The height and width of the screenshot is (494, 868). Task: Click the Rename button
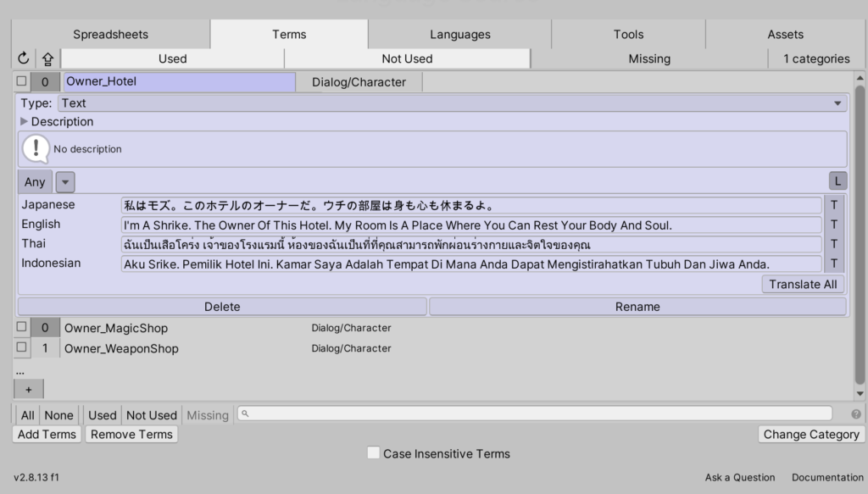(x=637, y=307)
